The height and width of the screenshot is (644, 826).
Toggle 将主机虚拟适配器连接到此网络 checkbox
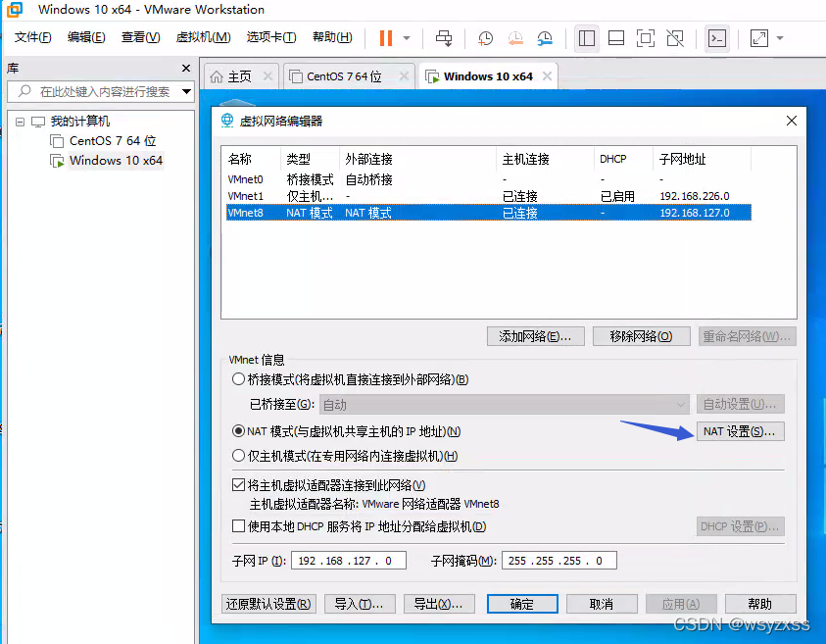pyautogui.click(x=239, y=485)
